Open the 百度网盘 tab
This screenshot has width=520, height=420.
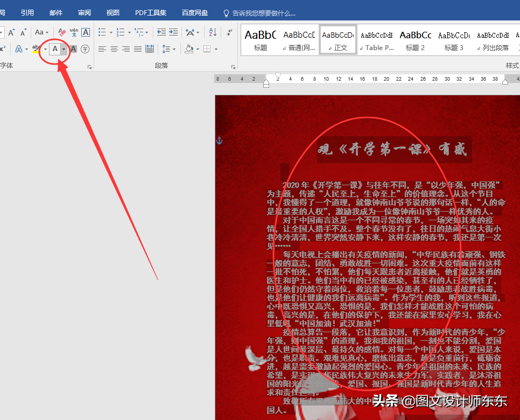[x=195, y=12]
